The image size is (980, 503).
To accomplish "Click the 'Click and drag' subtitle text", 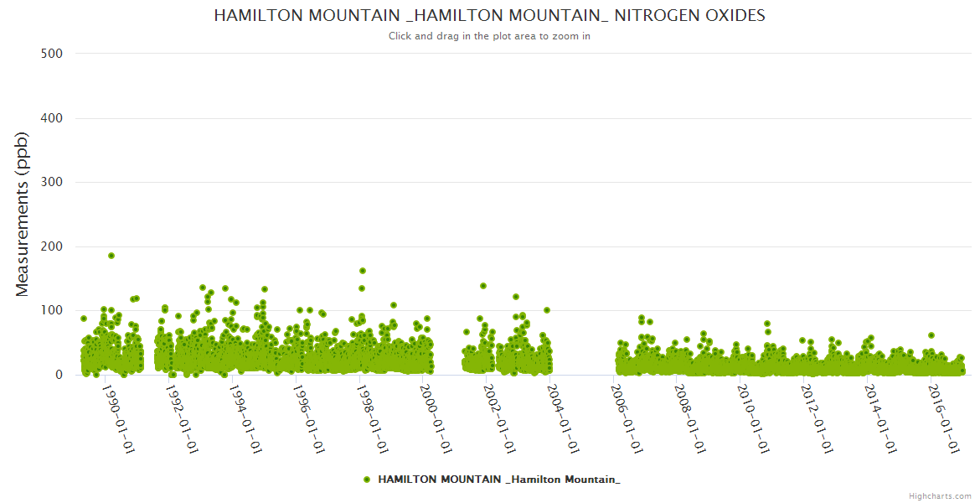I will 489,36.
